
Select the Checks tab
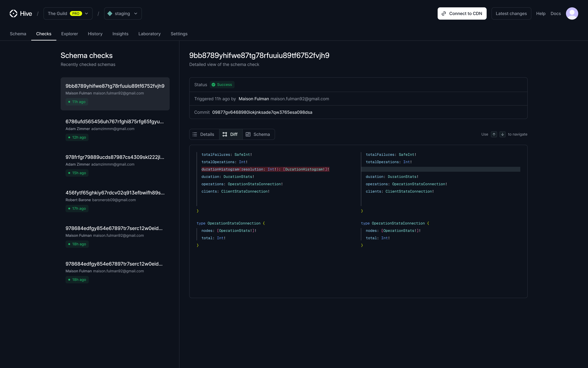pos(44,34)
